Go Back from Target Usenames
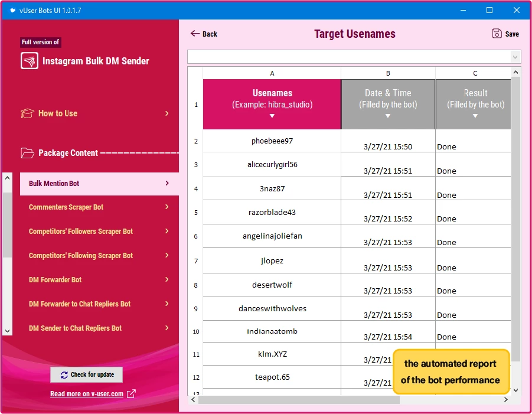Image resolution: width=532 pixels, height=414 pixels. 204,34
